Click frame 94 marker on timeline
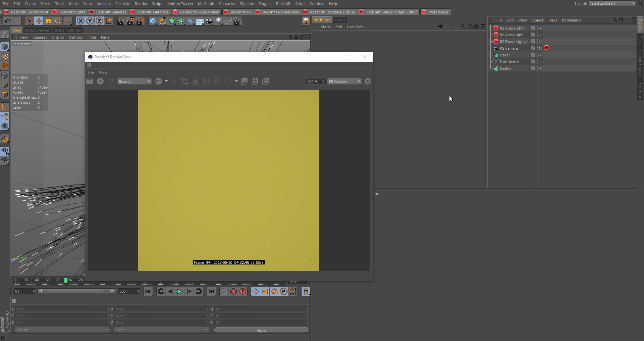 point(66,280)
